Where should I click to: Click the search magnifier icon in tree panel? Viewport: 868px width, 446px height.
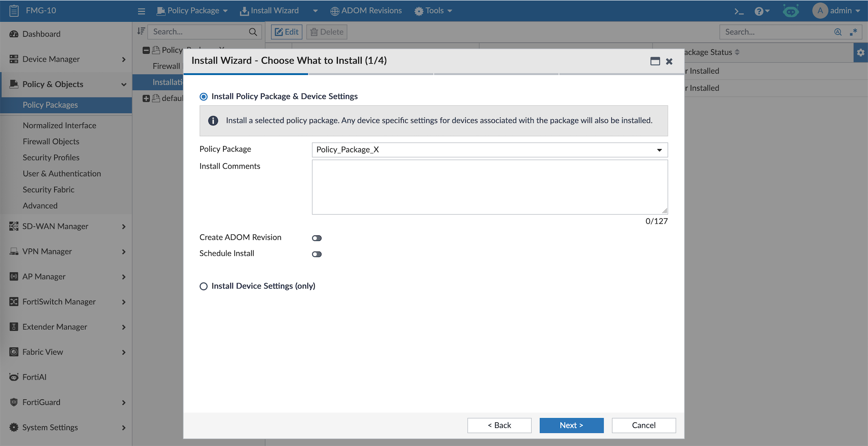(x=253, y=32)
